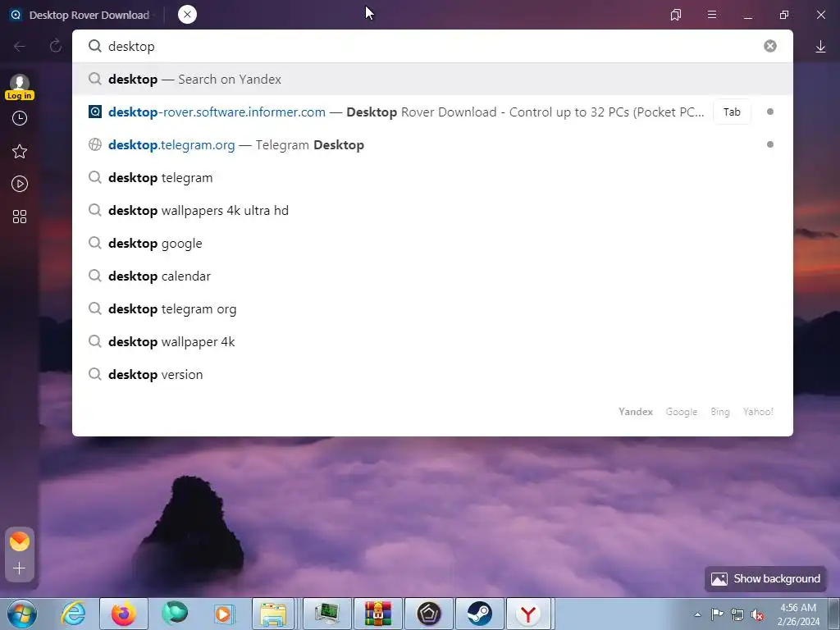Search with Google engine
The height and width of the screenshot is (630, 840).
click(682, 412)
